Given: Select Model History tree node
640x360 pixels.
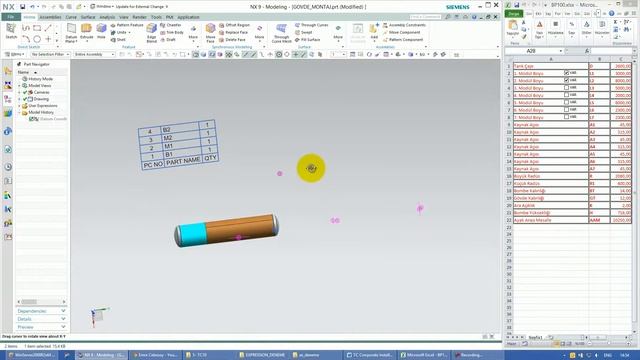Looking at the screenshot, I should pyautogui.click(x=41, y=112).
